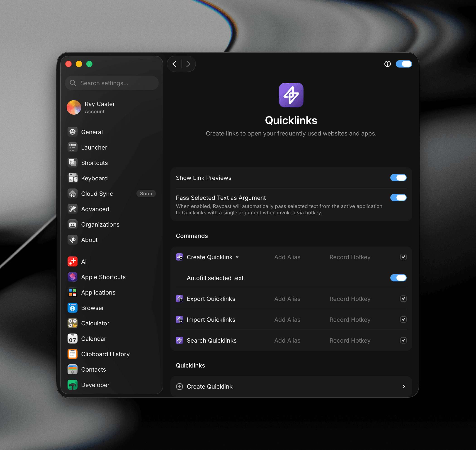
Task: Uncheck the Search Quicklinks checkbox
Action: coord(403,340)
